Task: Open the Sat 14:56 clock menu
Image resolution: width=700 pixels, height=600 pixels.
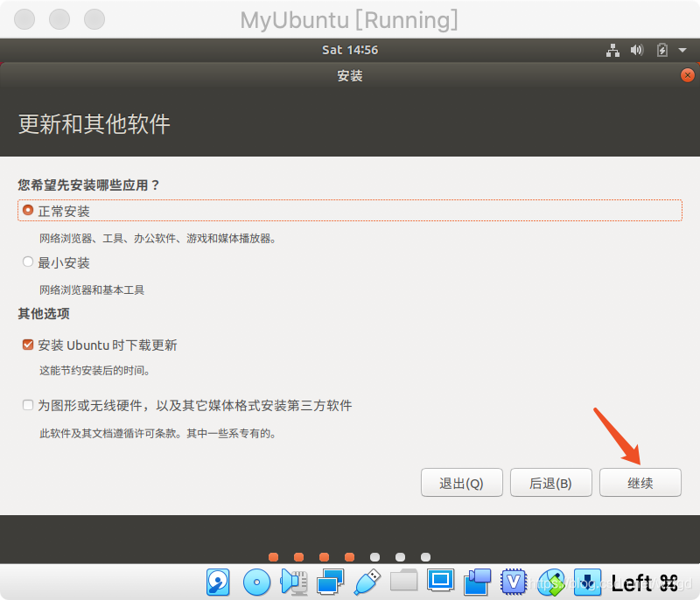Action: (x=350, y=50)
